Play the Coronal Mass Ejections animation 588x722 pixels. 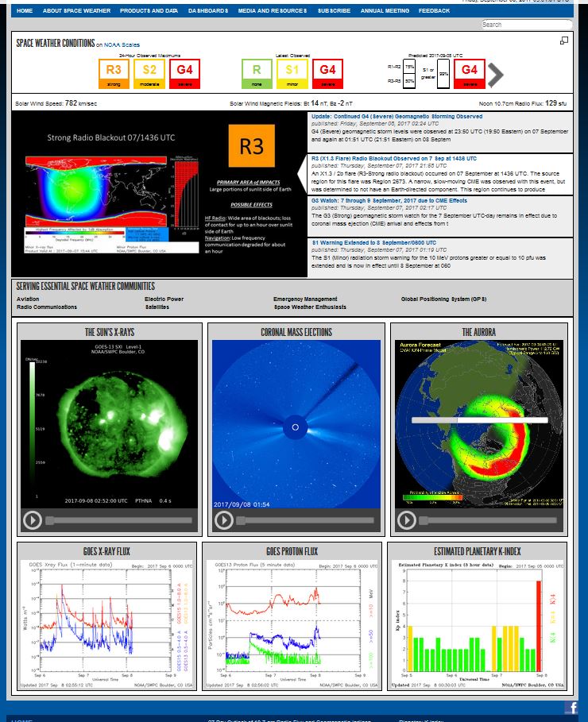point(224,520)
